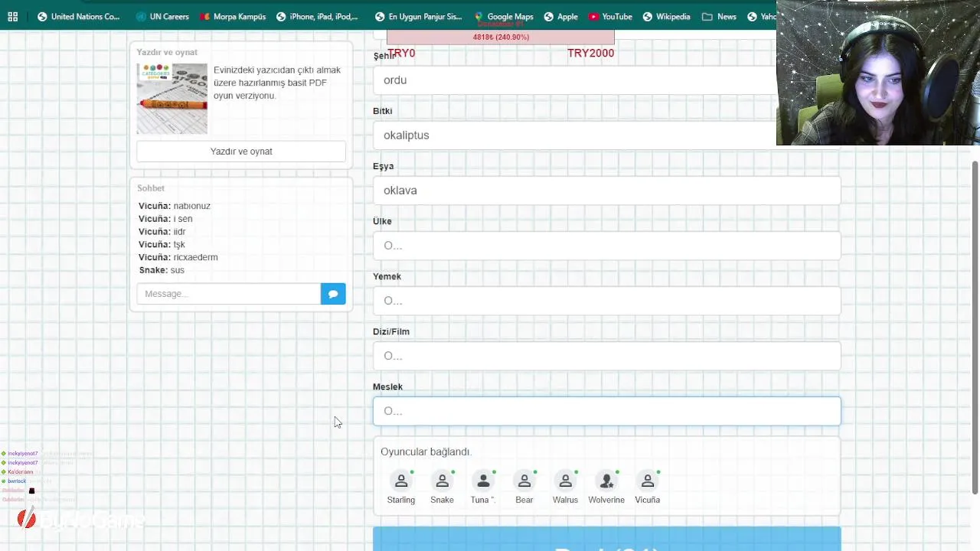
Task: Click the Walrus player avatar icon
Action: click(565, 481)
